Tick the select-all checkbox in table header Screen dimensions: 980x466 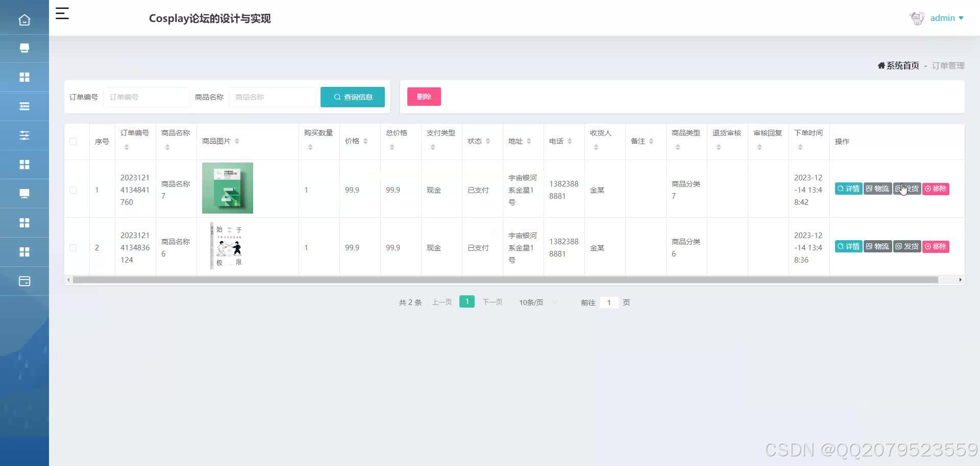tap(73, 142)
